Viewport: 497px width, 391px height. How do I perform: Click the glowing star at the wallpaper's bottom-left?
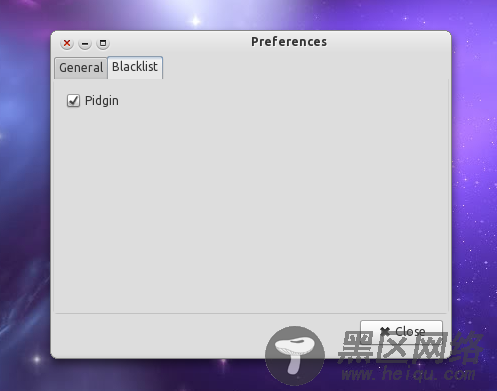[x=37, y=359]
